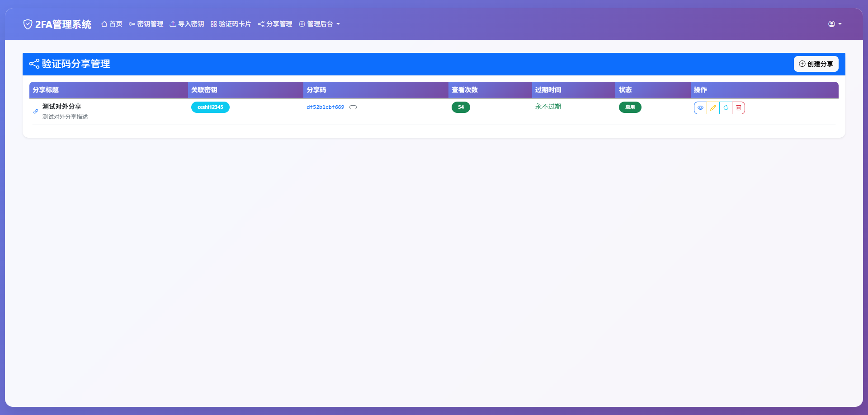Click the 启用 status badge to disable
This screenshot has height=415, width=868.
630,107
